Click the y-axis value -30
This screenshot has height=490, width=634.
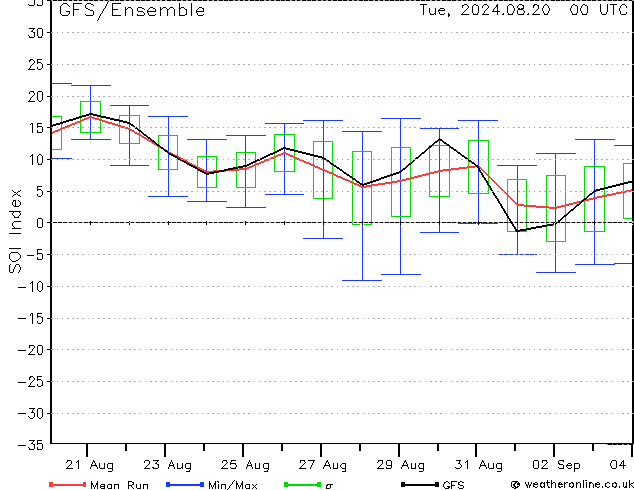(32, 413)
